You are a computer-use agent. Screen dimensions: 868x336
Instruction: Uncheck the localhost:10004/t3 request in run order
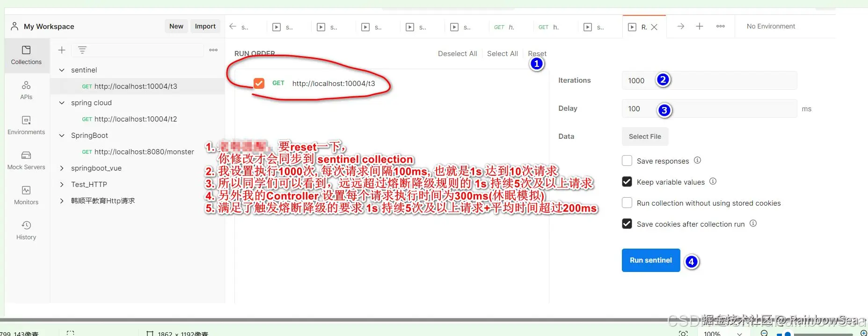(x=259, y=83)
